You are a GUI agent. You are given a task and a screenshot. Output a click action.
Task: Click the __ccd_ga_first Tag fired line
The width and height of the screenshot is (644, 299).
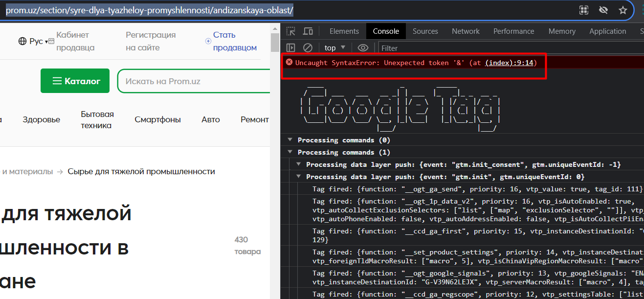click(x=478, y=235)
